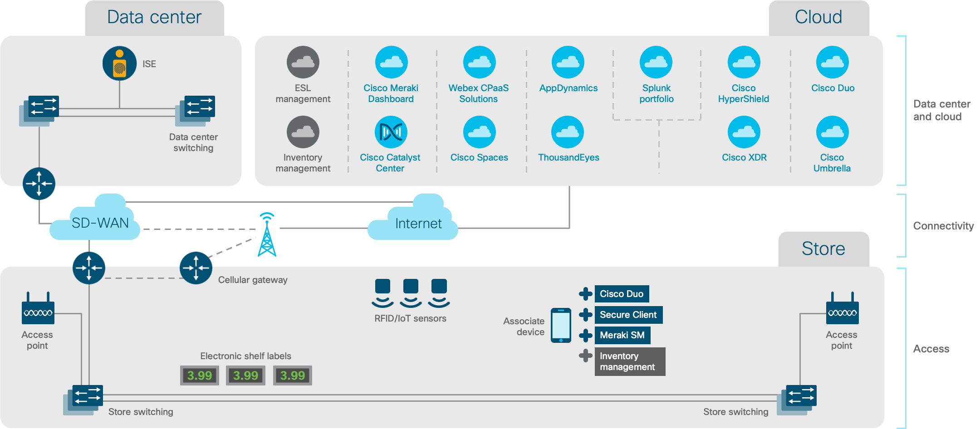Viewport: 980px width, 429px height.
Task: Select the Cellular gateway router icon
Action: tap(196, 268)
